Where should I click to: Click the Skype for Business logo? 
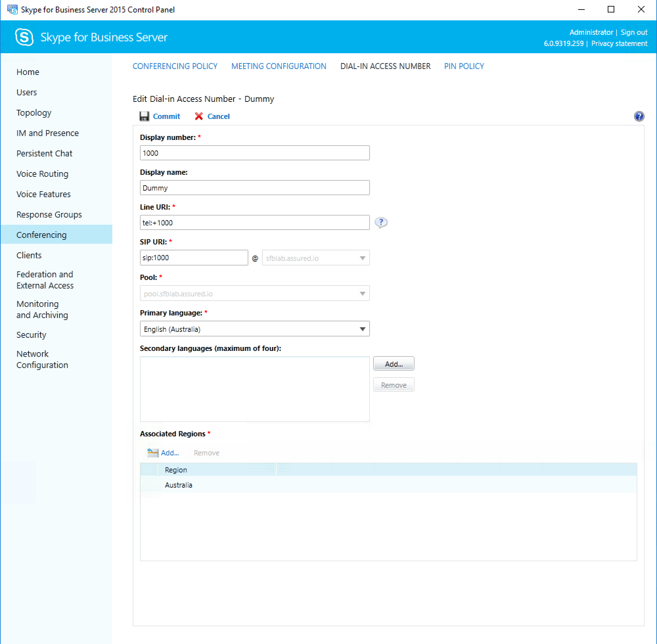click(24, 37)
